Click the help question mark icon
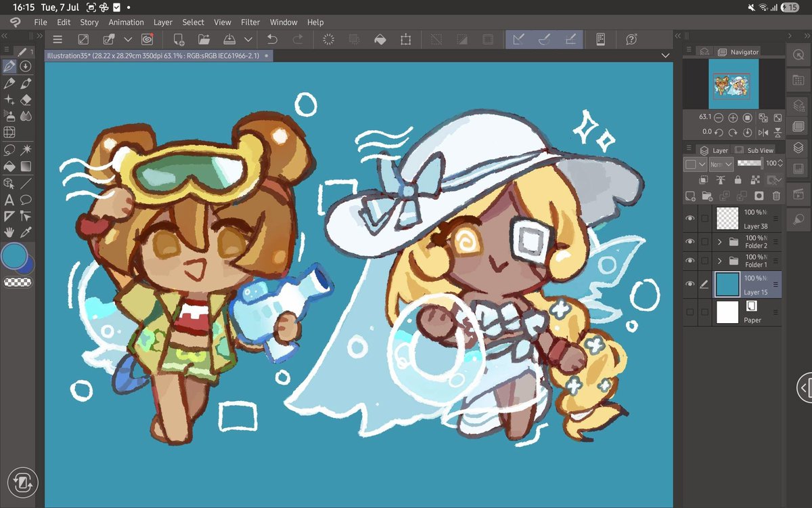 (x=632, y=39)
